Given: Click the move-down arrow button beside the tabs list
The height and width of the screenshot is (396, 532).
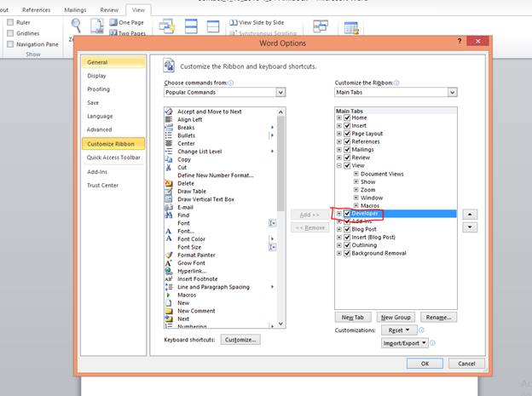Looking at the screenshot, I should 470,227.
